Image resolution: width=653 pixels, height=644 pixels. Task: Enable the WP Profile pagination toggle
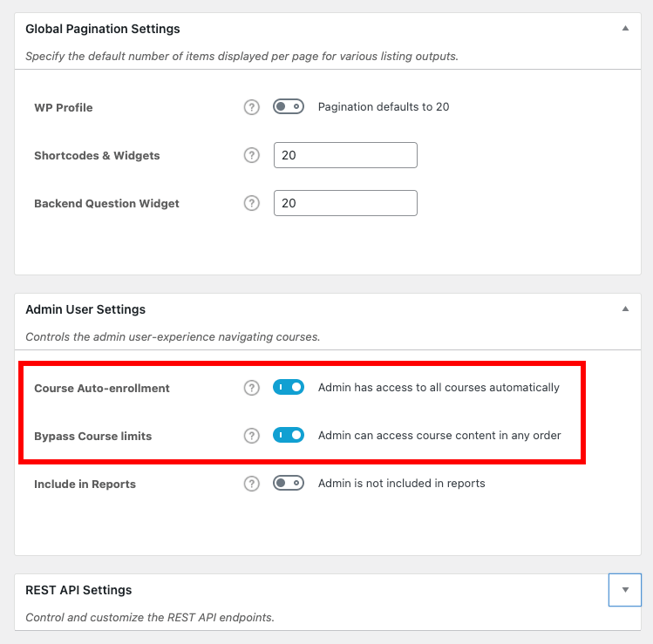pos(289,107)
